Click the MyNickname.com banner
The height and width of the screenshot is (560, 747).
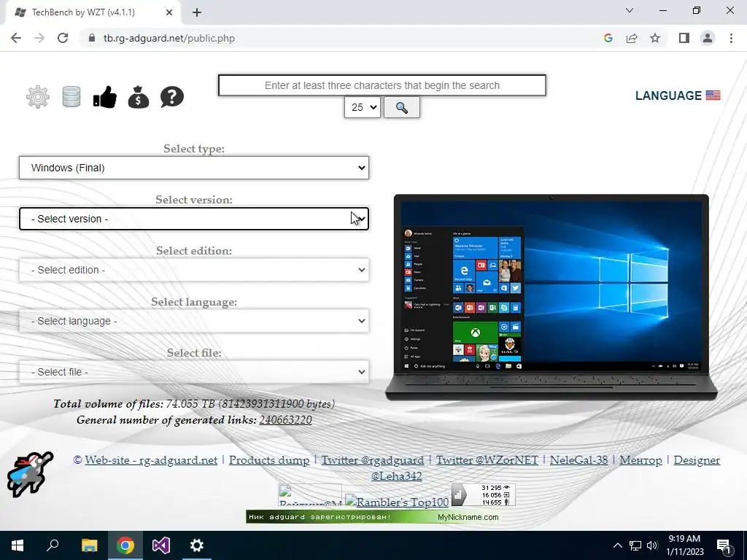373,517
